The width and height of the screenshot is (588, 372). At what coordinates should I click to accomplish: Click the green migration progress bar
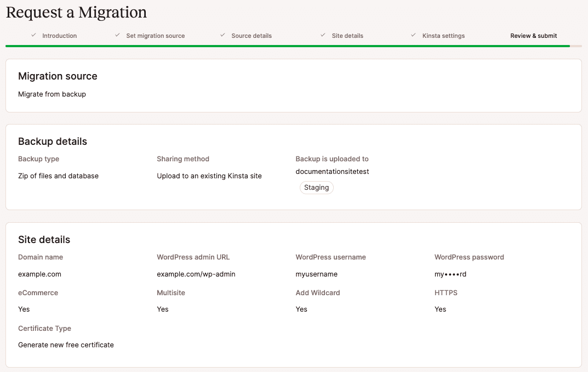[x=288, y=46]
